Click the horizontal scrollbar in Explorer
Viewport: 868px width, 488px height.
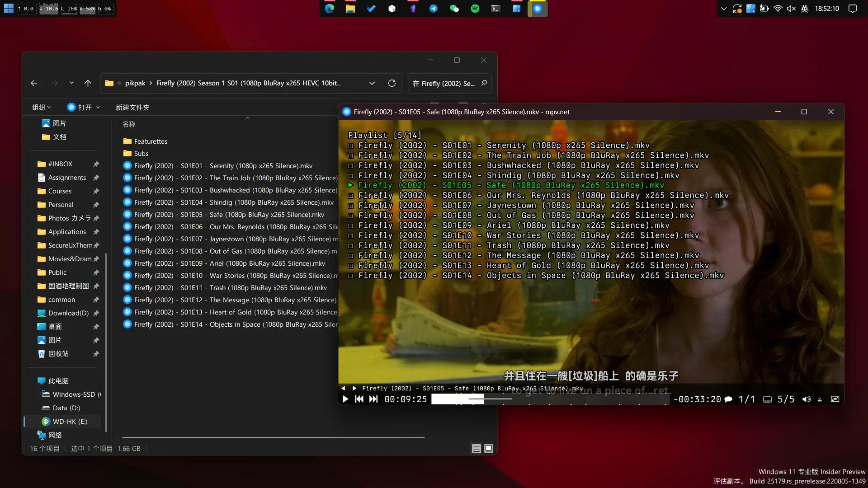pyautogui.click(x=273, y=437)
